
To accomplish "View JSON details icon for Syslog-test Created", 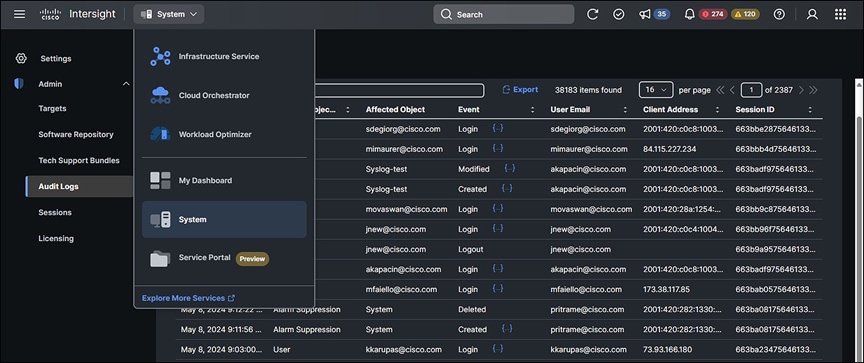I will tap(507, 188).
